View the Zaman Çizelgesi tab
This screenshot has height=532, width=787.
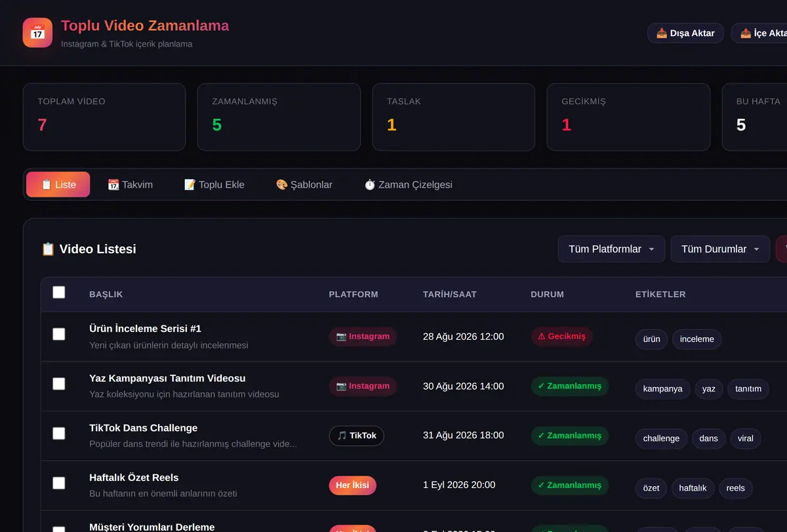click(x=408, y=184)
